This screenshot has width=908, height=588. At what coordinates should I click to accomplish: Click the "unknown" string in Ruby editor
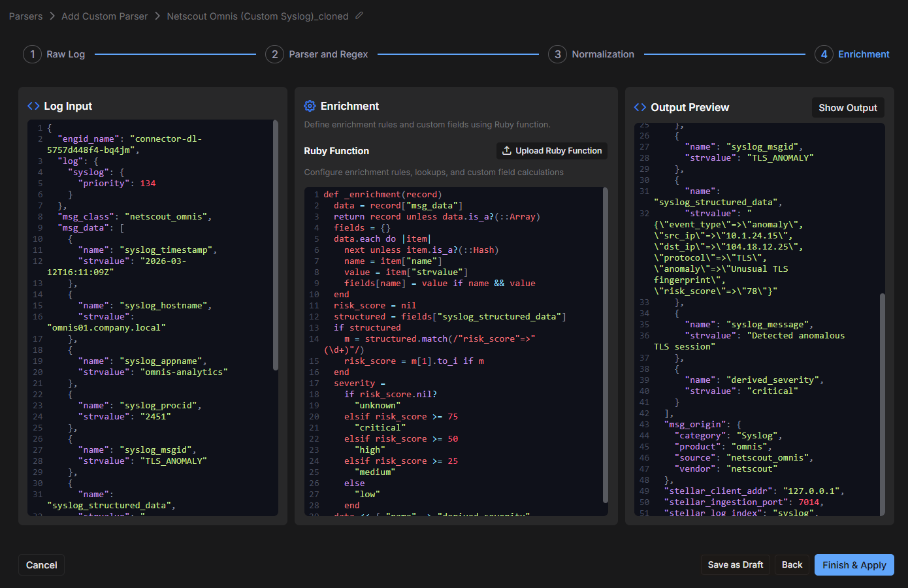pos(378,406)
